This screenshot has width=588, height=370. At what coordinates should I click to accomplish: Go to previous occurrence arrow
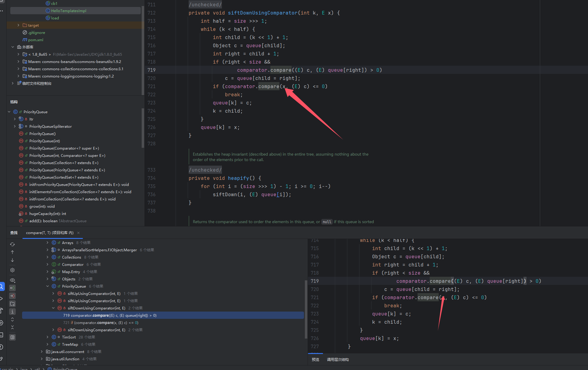[x=12, y=252]
